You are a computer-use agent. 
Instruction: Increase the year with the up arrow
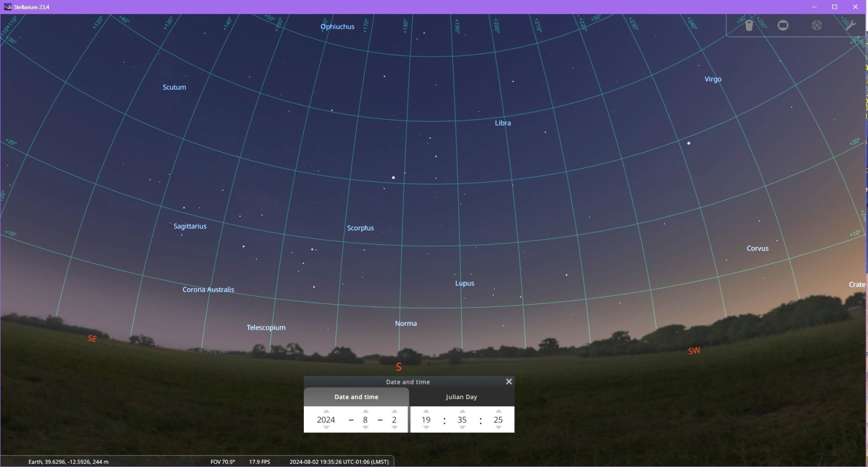coord(326,411)
